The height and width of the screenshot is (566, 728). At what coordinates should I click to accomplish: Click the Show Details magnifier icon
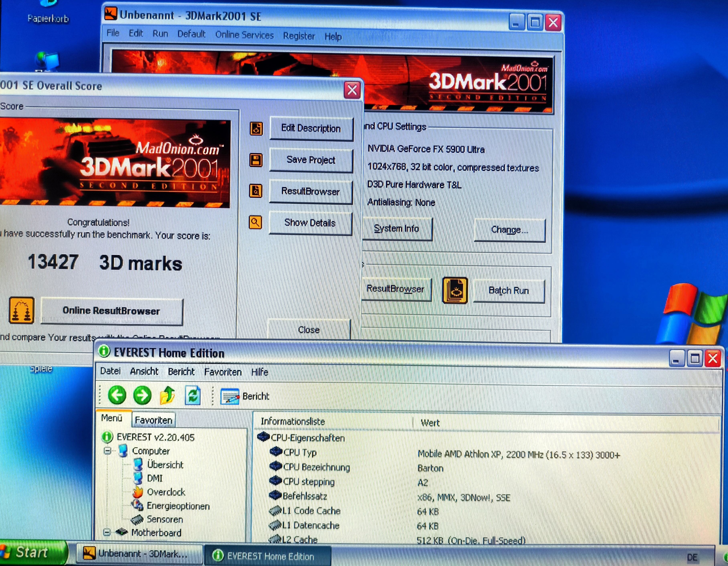click(255, 222)
